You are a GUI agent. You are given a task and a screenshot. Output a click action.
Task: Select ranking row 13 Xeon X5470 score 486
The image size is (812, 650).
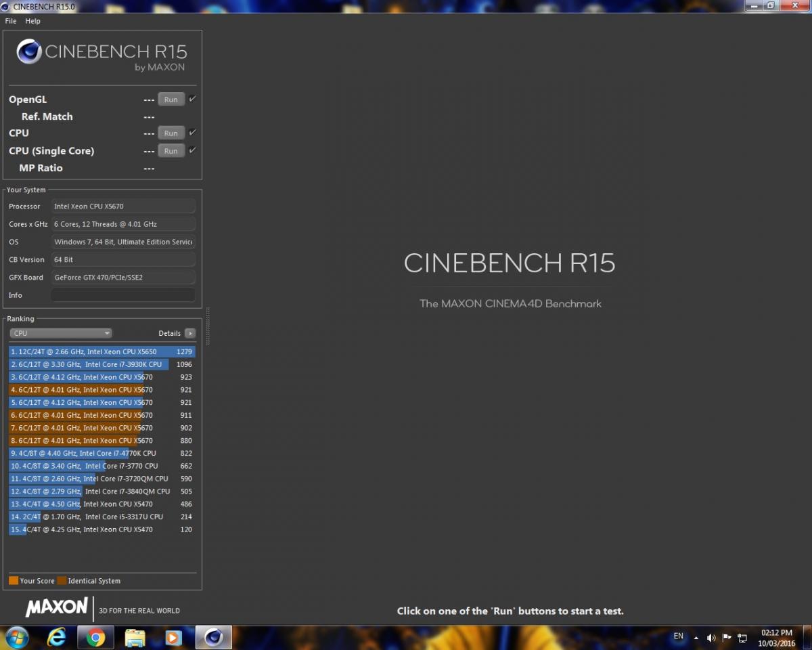(102, 504)
